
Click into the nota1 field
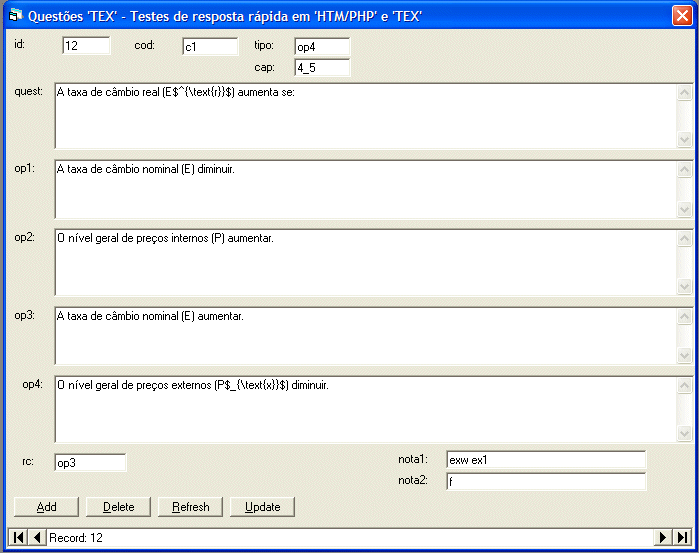[x=545, y=460]
